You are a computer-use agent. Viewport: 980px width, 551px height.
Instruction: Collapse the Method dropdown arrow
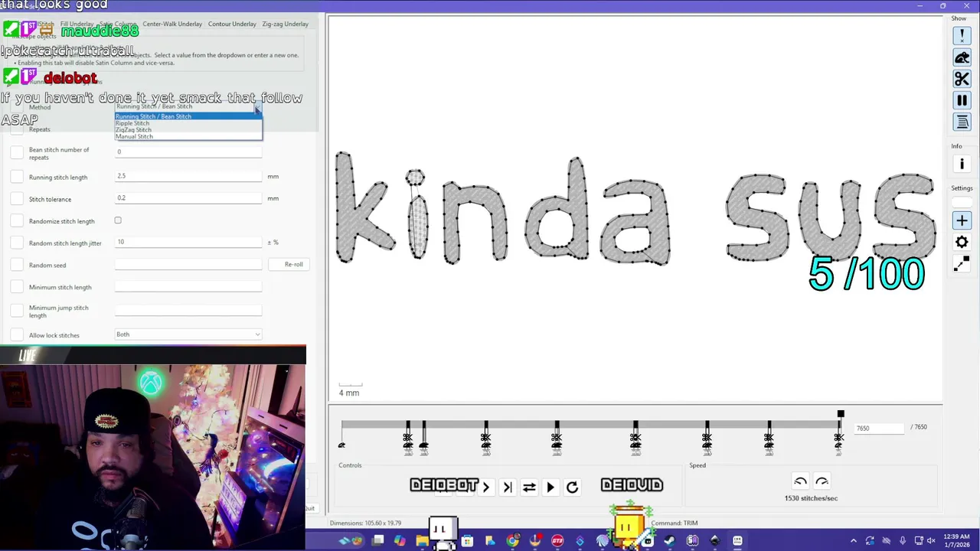tap(257, 107)
